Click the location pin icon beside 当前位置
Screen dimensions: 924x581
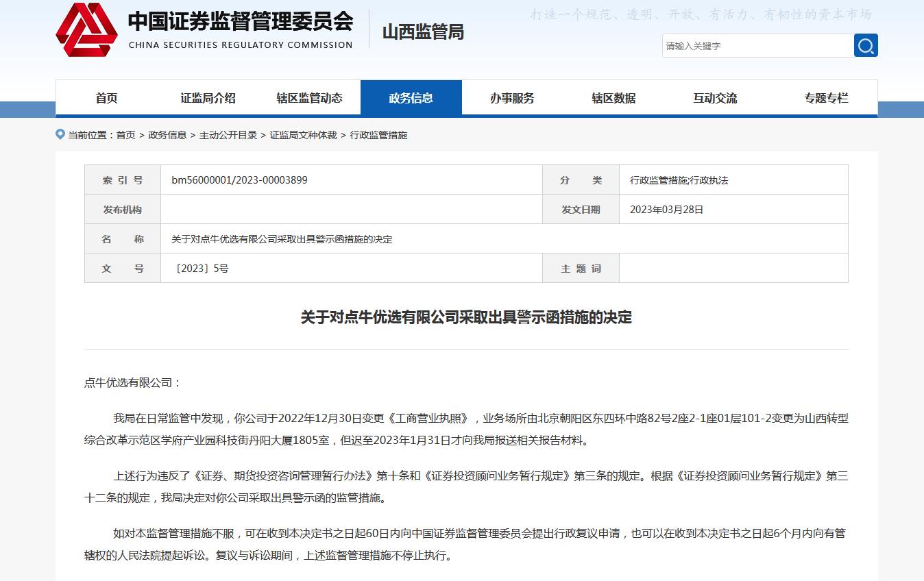pos(60,134)
